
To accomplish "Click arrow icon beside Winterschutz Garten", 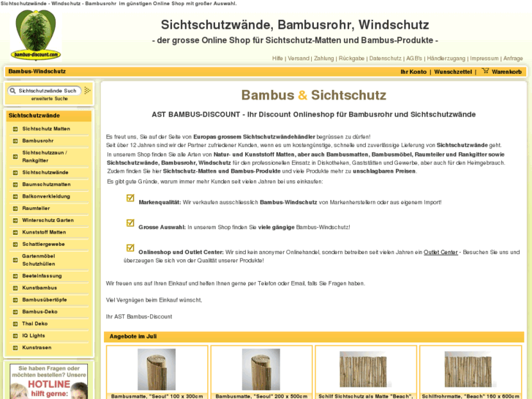I will (15, 220).
